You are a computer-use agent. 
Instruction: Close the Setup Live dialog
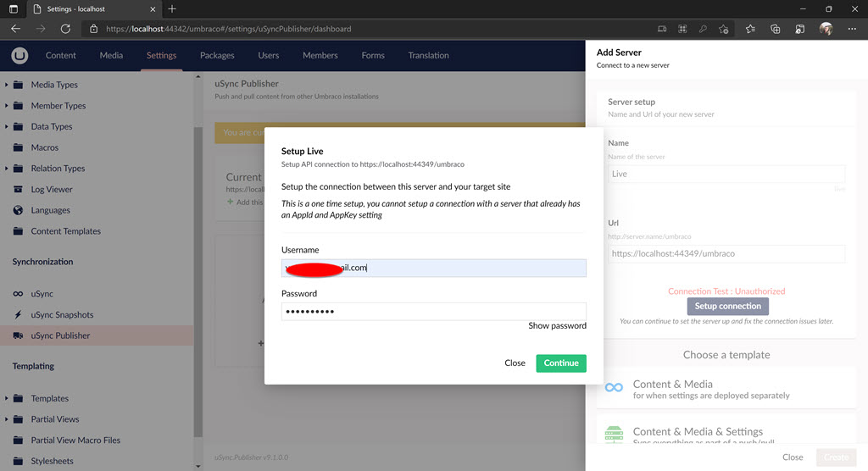pos(515,363)
